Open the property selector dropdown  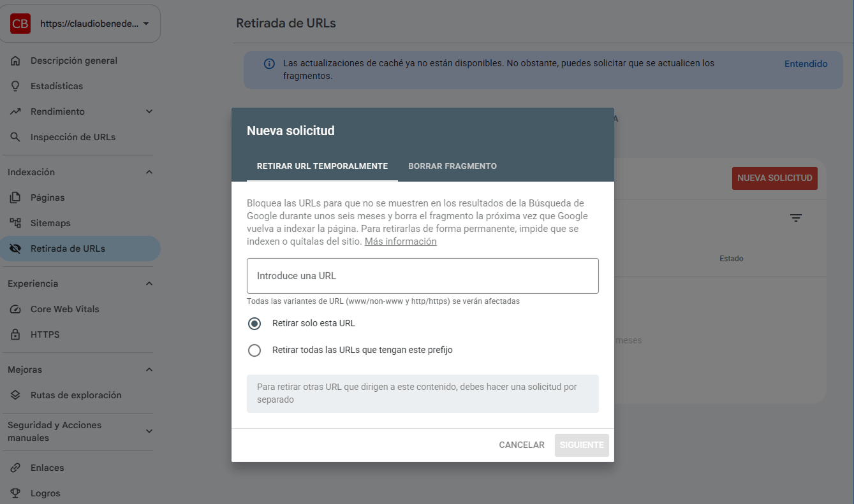tap(80, 24)
